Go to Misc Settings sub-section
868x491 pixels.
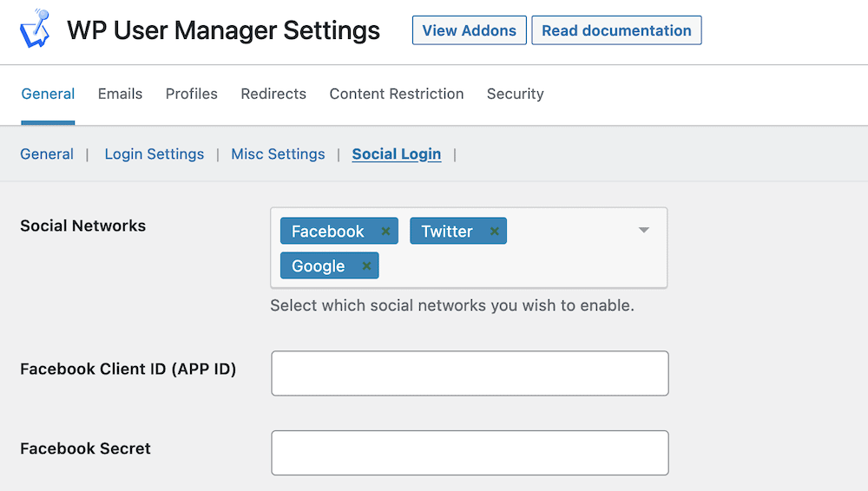point(278,154)
